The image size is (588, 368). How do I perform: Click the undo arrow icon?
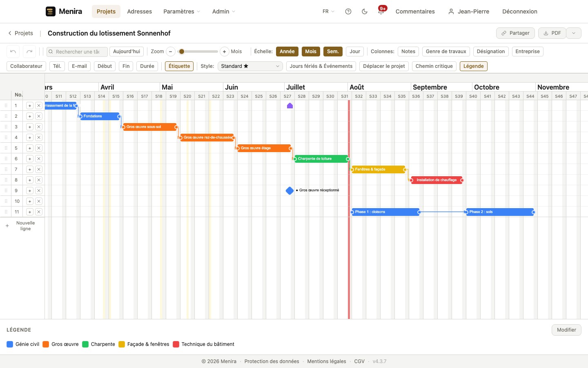[x=13, y=52]
